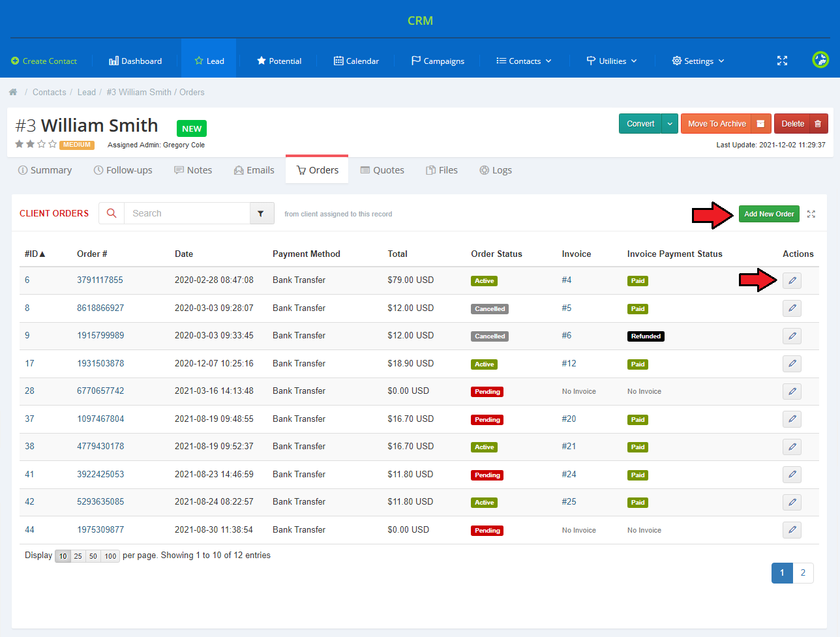Image resolution: width=840 pixels, height=637 pixels.
Task: Click Create Contact link
Action: [44, 61]
